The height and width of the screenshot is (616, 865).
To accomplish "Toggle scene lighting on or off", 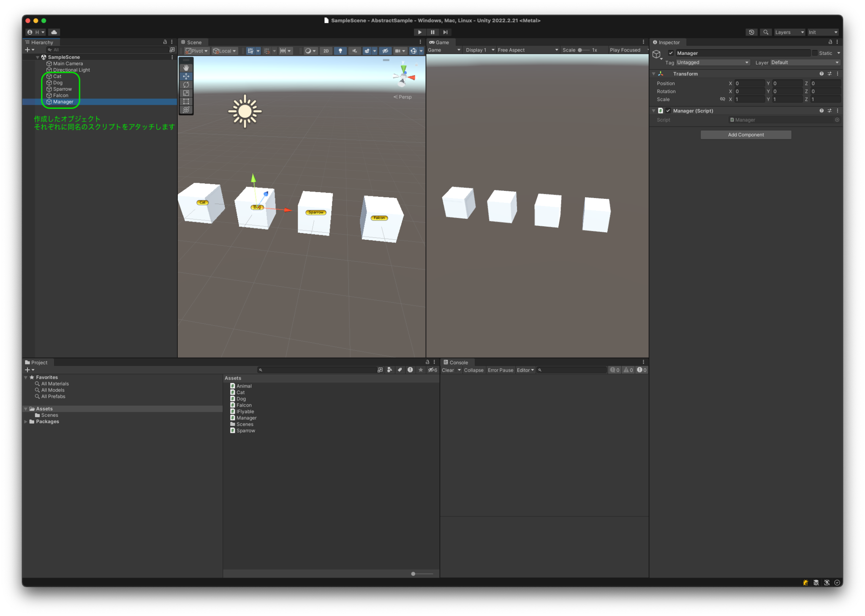I will coord(340,51).
